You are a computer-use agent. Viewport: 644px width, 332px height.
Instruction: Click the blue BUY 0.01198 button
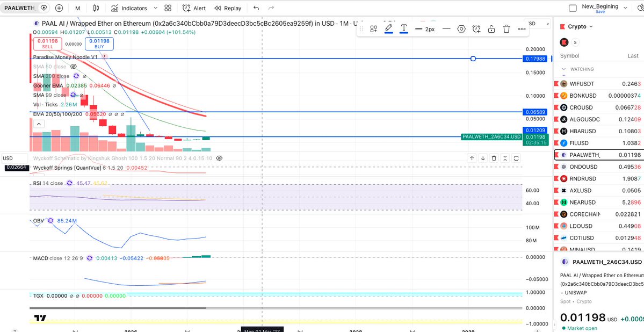click(99, 44)
